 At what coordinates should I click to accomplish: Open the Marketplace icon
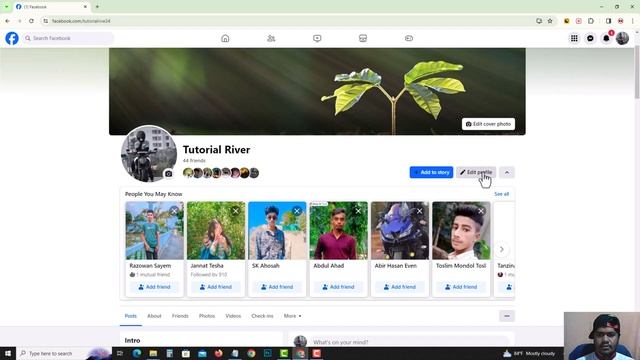[363, 38]
